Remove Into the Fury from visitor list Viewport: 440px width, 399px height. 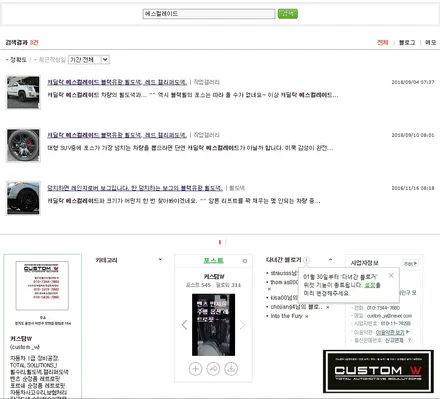(307, 316)
